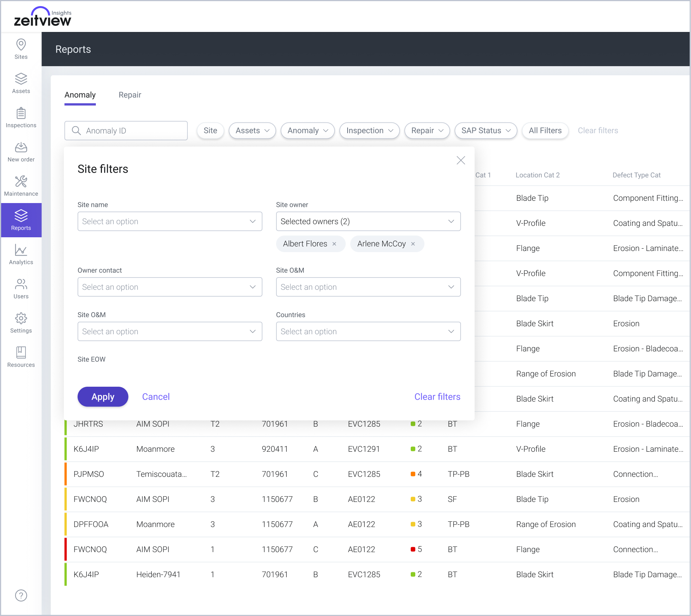This screenshot has height=616, width=691.
Task: Select the Reports sidebar item
Action: tap(21, 220)
